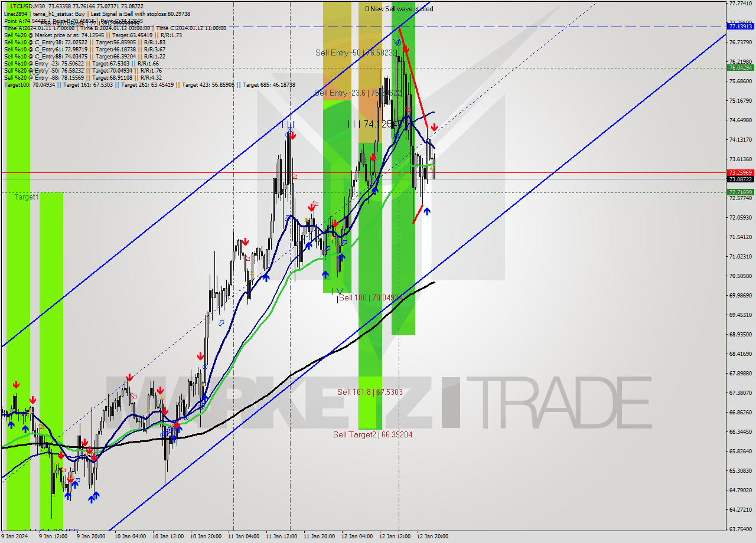The height and width of the screenshot is (543, 756).
Task: Click the green 'Target1' label
Action: point(27,197)
